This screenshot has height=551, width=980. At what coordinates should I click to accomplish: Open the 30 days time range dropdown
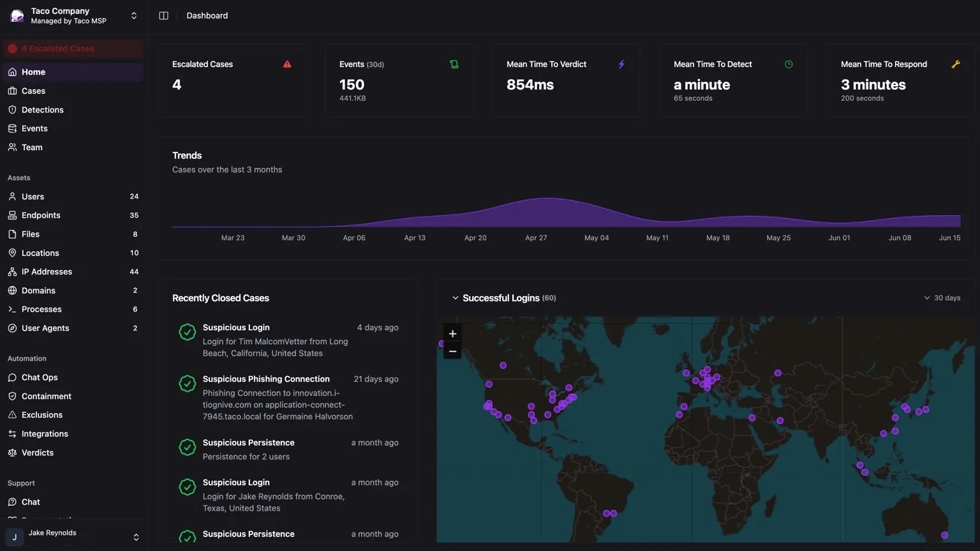point(942,298)
